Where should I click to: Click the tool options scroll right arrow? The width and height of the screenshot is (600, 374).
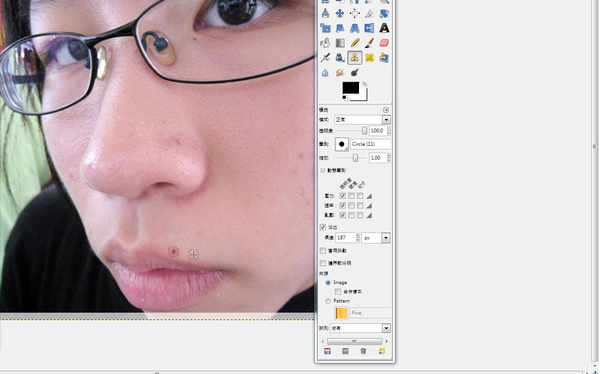(x=386, y=341)
